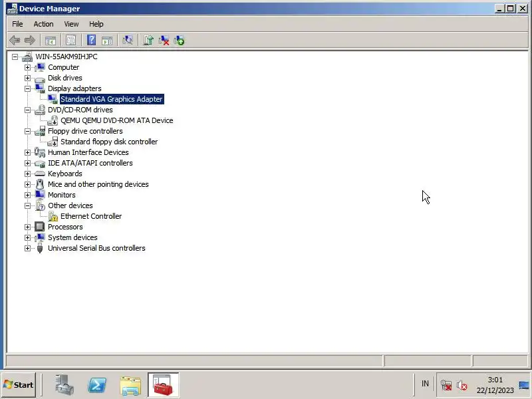
Task: Expand the Monitors category
Action: tap(27, 195)
